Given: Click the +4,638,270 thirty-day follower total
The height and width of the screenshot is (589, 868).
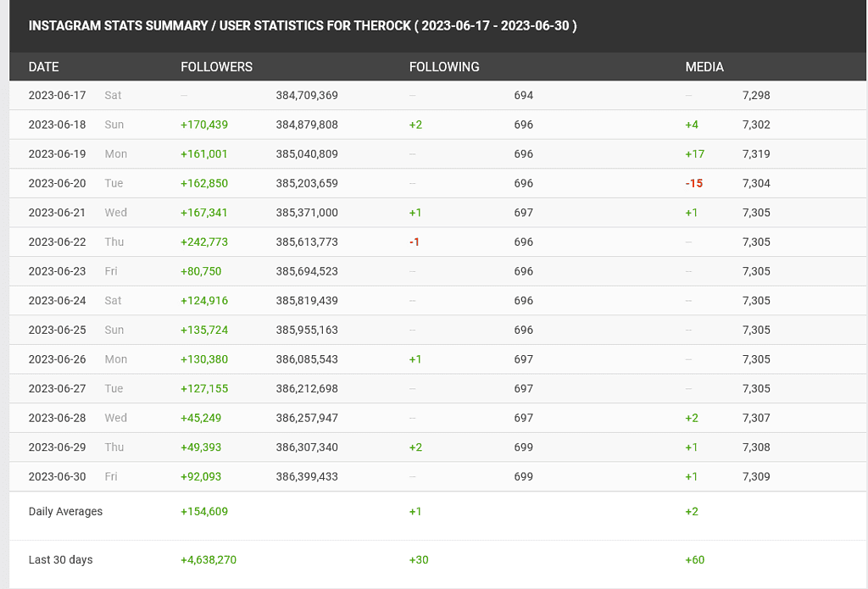Looking at the screenshot, I should 208,559.
